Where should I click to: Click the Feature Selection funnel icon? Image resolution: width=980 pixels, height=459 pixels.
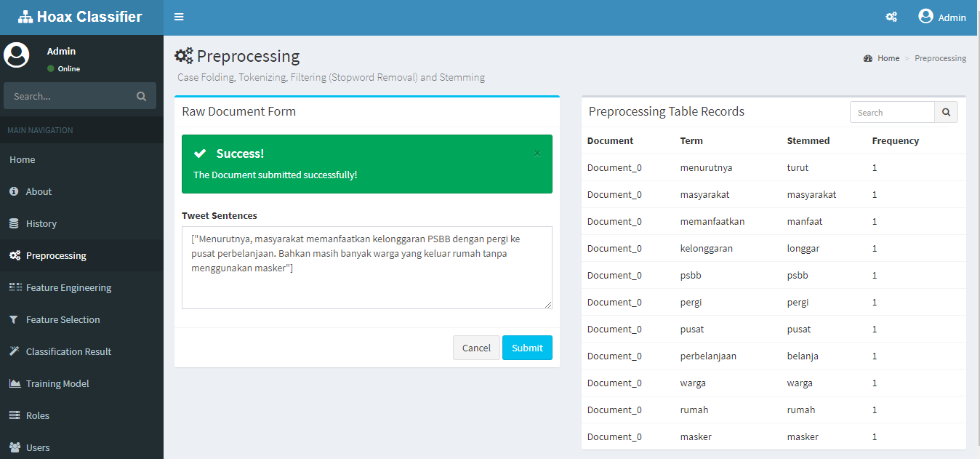[x=14, y=319]
